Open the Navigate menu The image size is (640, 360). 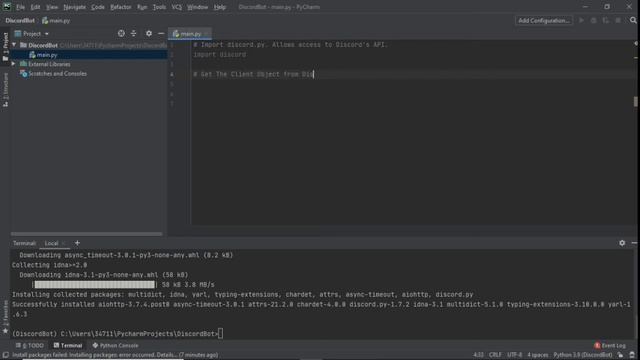click(x=74, y=7)
